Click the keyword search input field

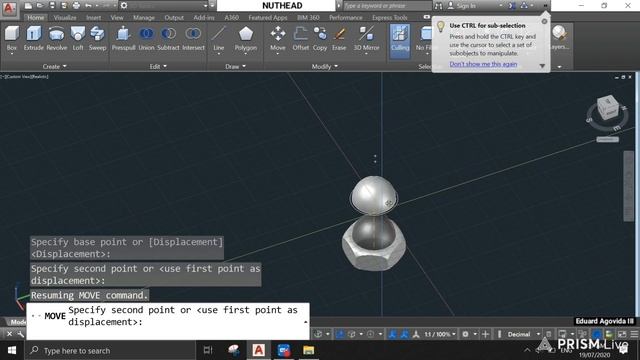pyautogui.click(x=387, y=6)
